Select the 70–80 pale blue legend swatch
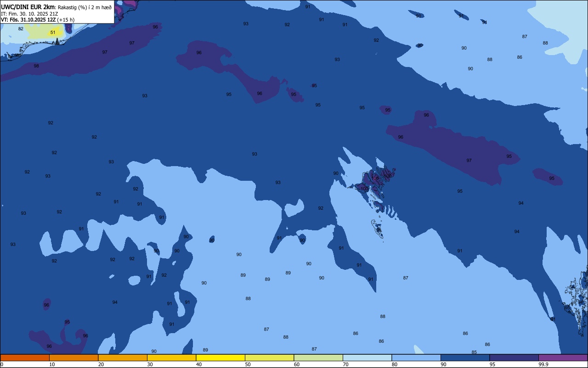The width and height of the screenshot is (588, 368). (x=367, y=357)
